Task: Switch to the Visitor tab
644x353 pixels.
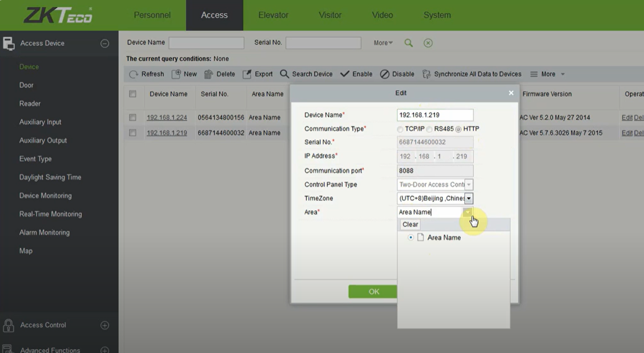Action: tap(330, 15)
